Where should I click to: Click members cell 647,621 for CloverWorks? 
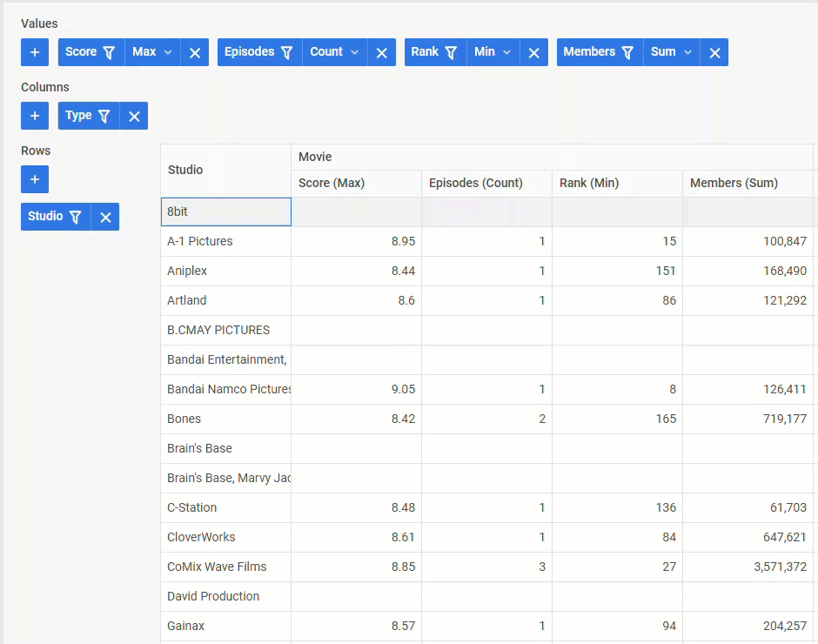(x=748, y=537)
